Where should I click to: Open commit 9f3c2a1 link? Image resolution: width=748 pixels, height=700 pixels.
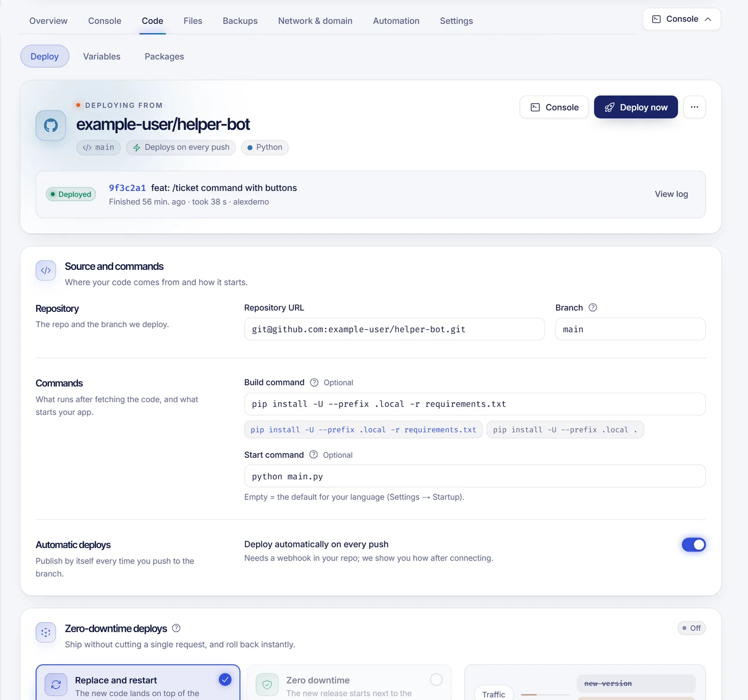pyautogui.click(x=127, y=188)
